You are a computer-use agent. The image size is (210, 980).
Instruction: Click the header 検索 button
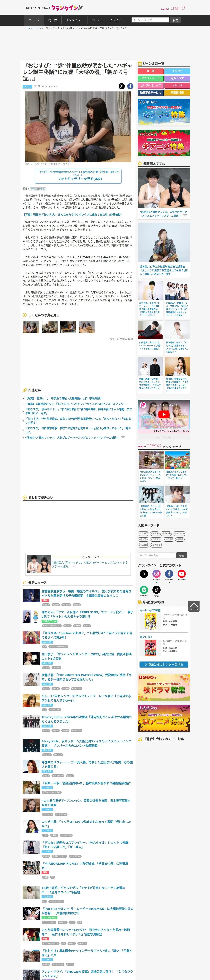tap(175, 20)
